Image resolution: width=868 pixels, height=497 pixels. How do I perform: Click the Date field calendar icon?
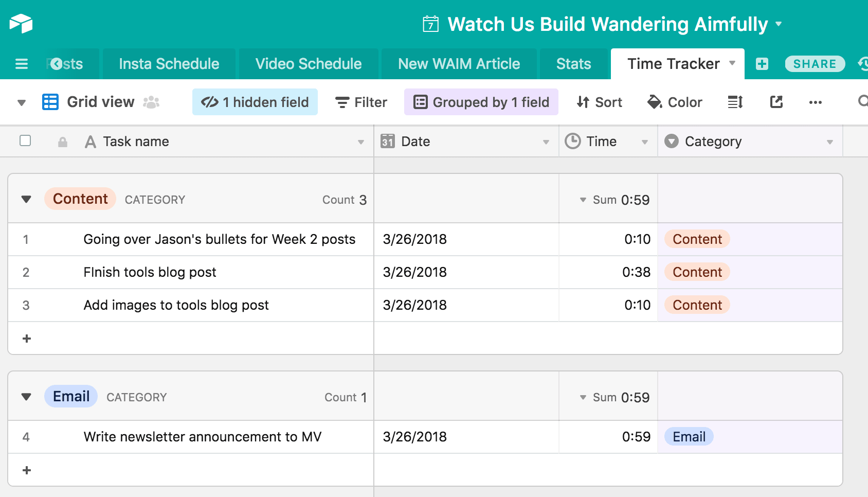(388, 141)
